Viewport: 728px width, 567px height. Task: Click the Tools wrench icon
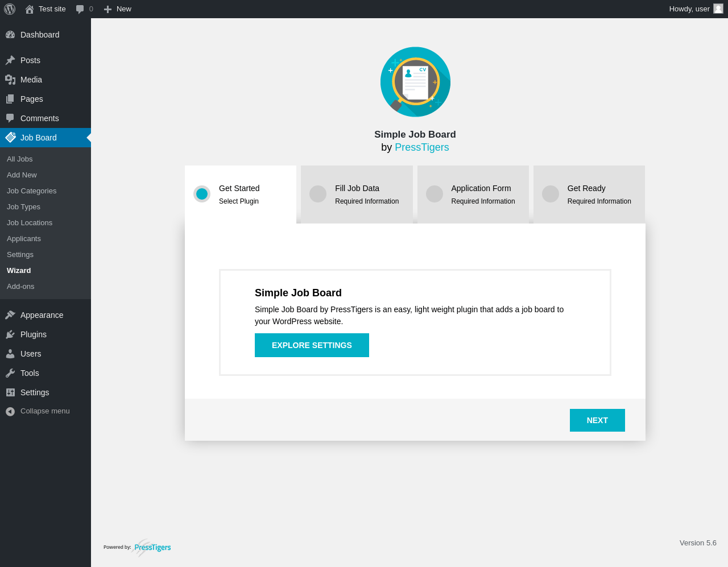[x=10, y=373]
